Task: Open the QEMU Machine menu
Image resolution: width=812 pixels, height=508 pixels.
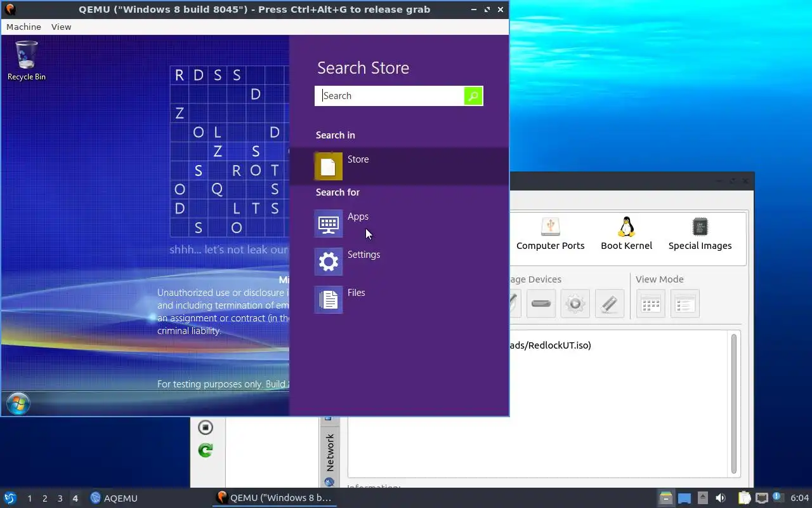Action: [x=23, y=27]
